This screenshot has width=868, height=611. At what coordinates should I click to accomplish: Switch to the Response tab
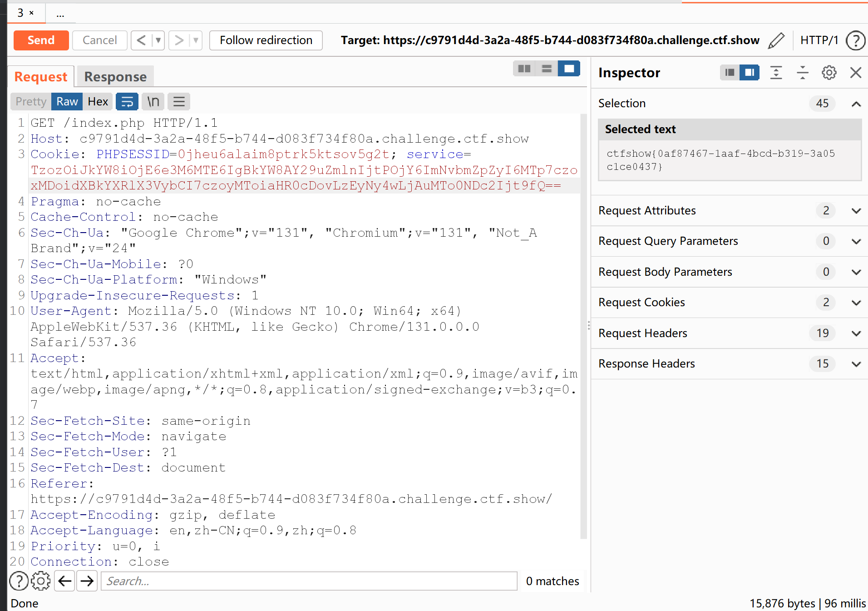(x=115, y=77)
